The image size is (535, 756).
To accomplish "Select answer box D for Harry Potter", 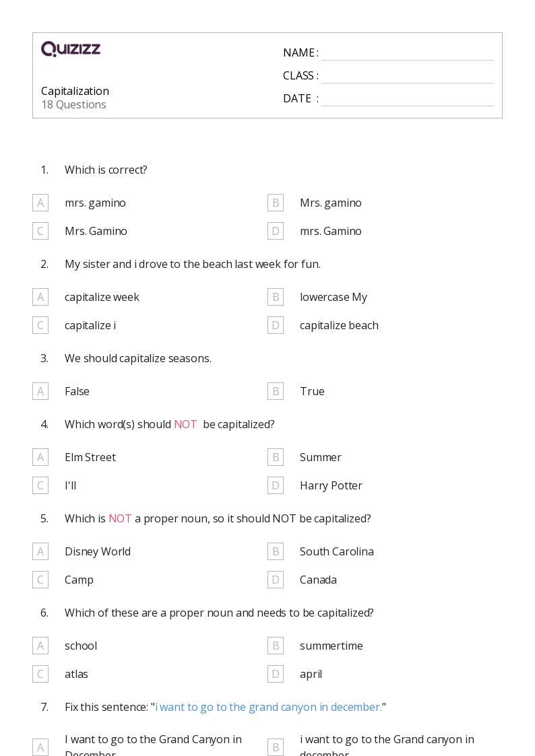I will pyautogui.click(x=276, y=485).
